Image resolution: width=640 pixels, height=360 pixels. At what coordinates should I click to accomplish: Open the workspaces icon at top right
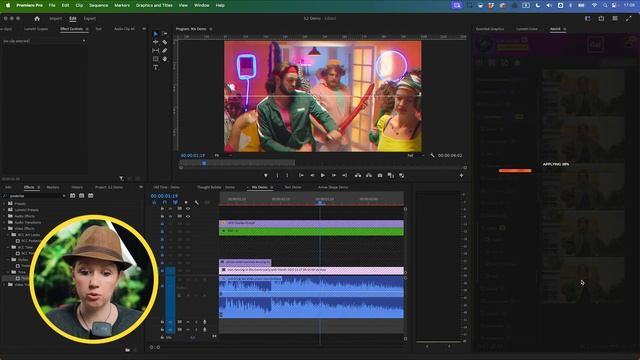588,18
